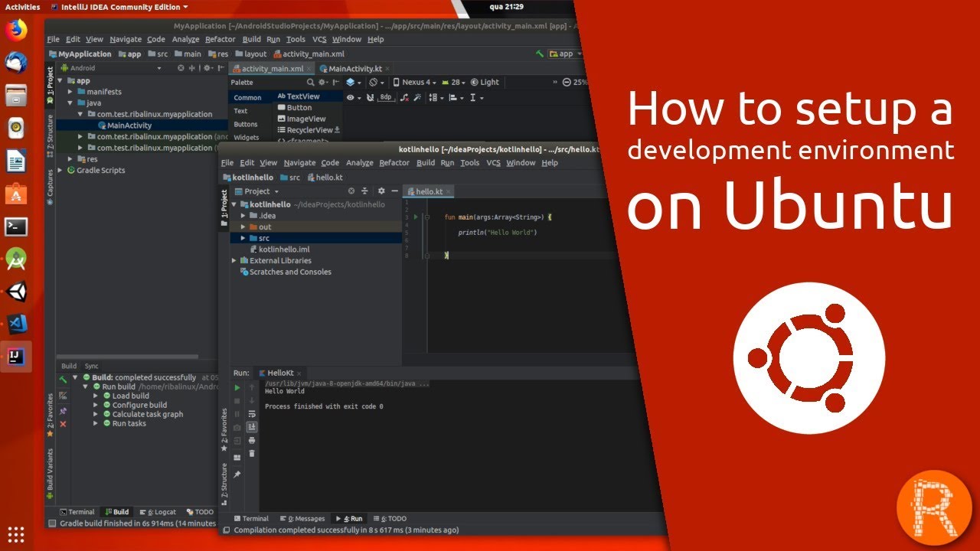Click red X close icon in Build panel sidebar
Screen dimensions: 980x551
[64, 424]
